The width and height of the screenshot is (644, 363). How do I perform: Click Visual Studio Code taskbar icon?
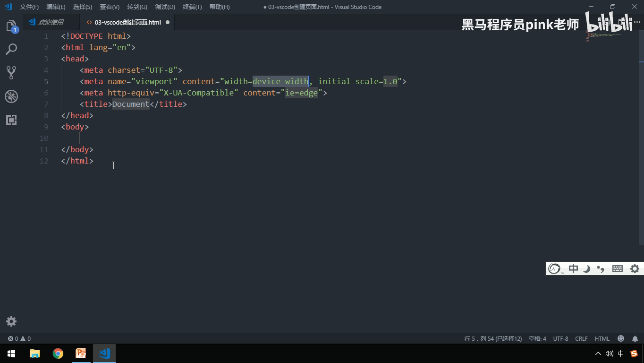(x=104, y=354)
